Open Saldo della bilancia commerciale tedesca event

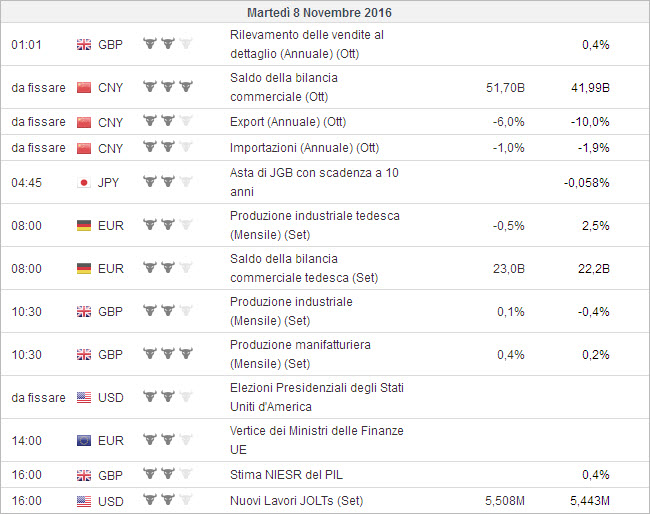point(304,268)
